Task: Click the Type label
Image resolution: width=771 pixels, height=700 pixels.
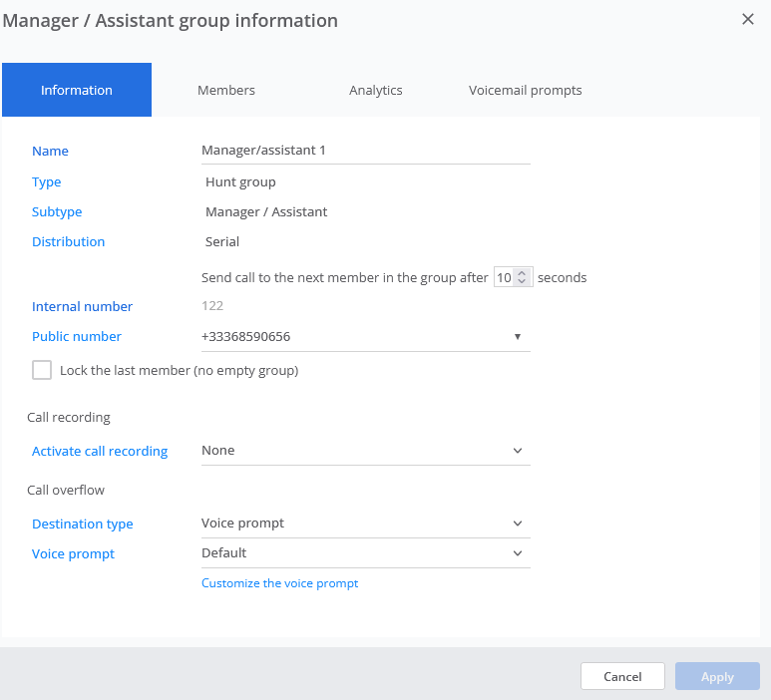Action: pyautogui.click(x=47, y=182)
